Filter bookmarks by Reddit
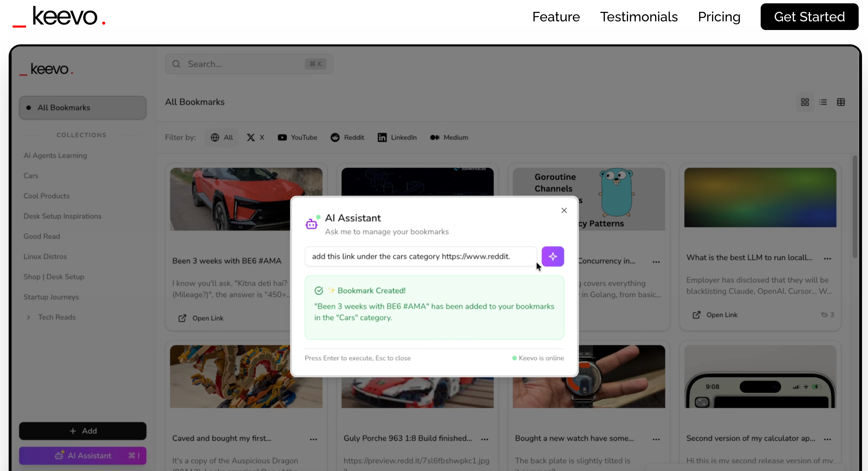The height and width of the screenshot is (471, 868). click(347, 137)
